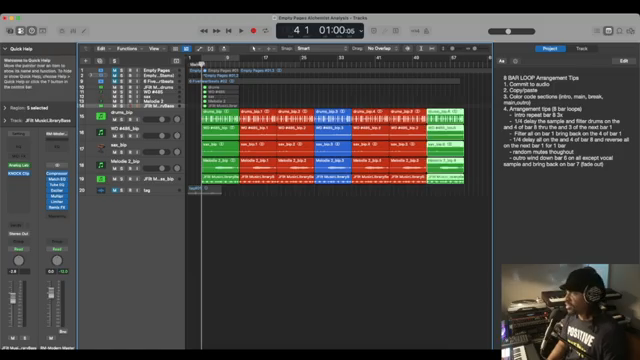Screen dimensions: 640x360
Task: Expand the track 2 stack disclosure arrow
Action: coord(91,76)
